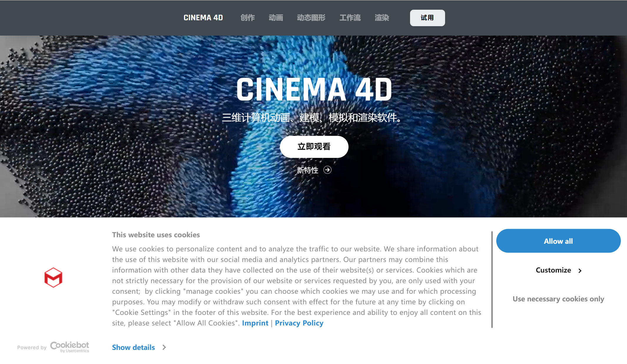627x364 pixels.
Task: Click the 新特性 link text
Action: click(x=307, y=170)
